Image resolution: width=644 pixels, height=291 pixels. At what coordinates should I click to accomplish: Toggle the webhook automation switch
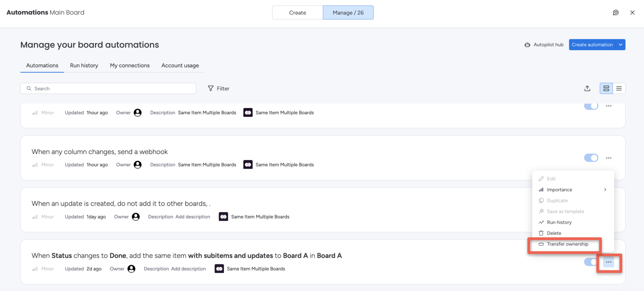pos(591,158)
